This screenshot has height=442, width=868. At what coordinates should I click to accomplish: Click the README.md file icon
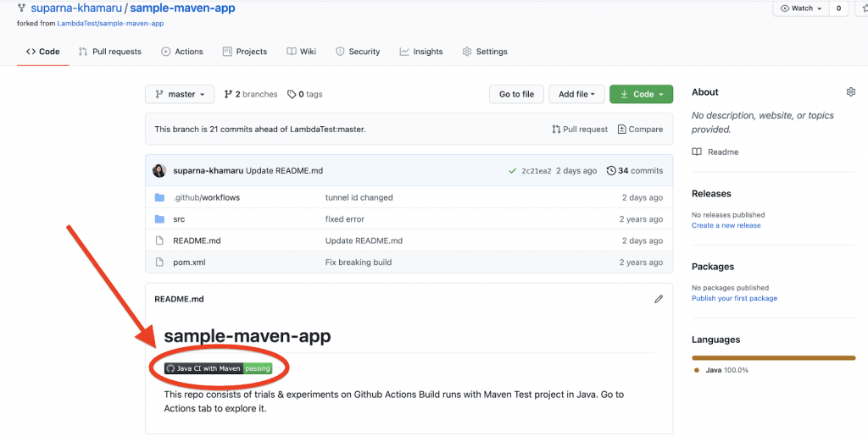(159, 240)
